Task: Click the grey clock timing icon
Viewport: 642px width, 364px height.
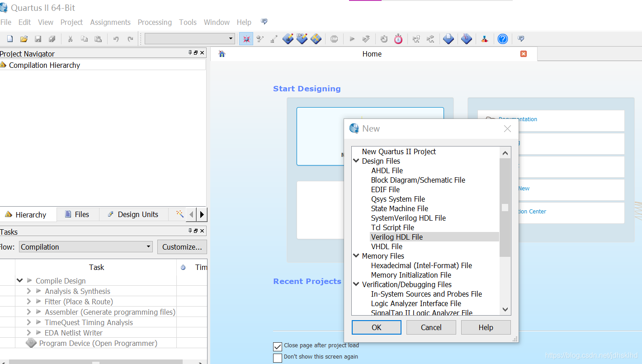Action: point(384,39)
